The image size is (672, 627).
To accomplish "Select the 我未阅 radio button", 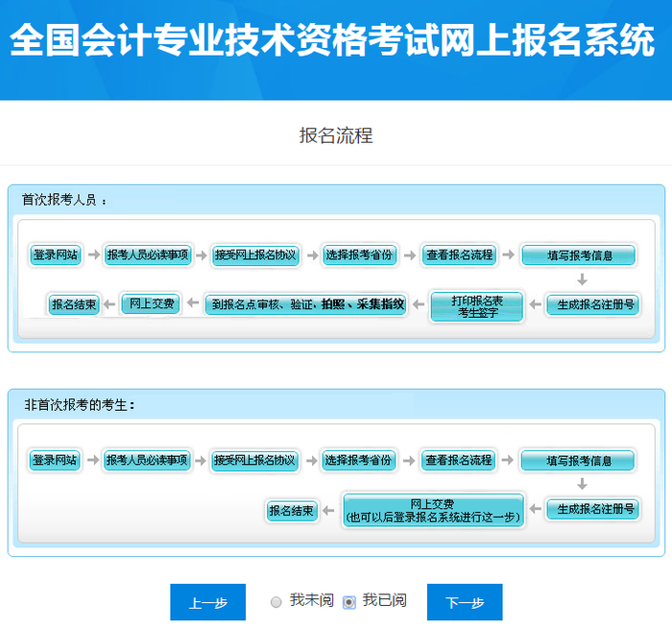I will [x=276, y=602].
